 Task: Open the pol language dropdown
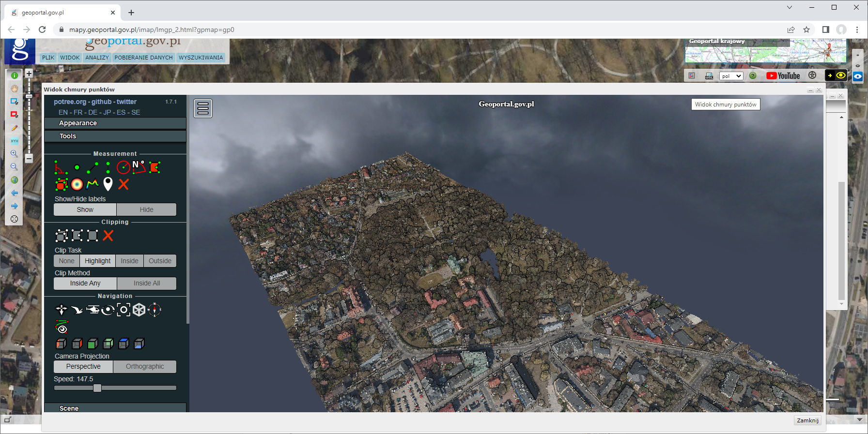(731, 76)
